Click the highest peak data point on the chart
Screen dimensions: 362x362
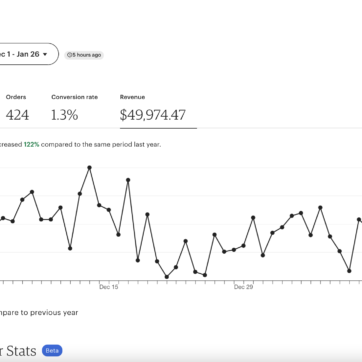(89, 168)
